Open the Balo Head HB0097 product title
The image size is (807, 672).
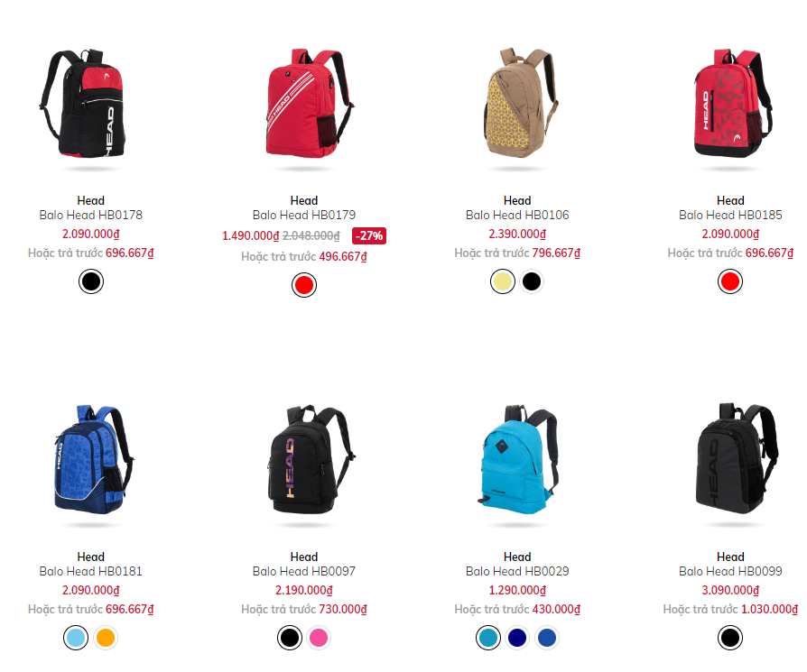coord(303,571)
